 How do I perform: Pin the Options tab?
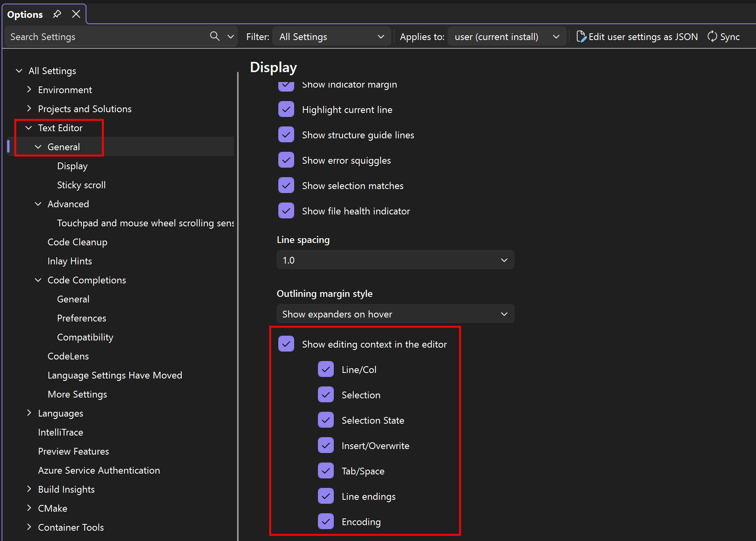point(57,14)
